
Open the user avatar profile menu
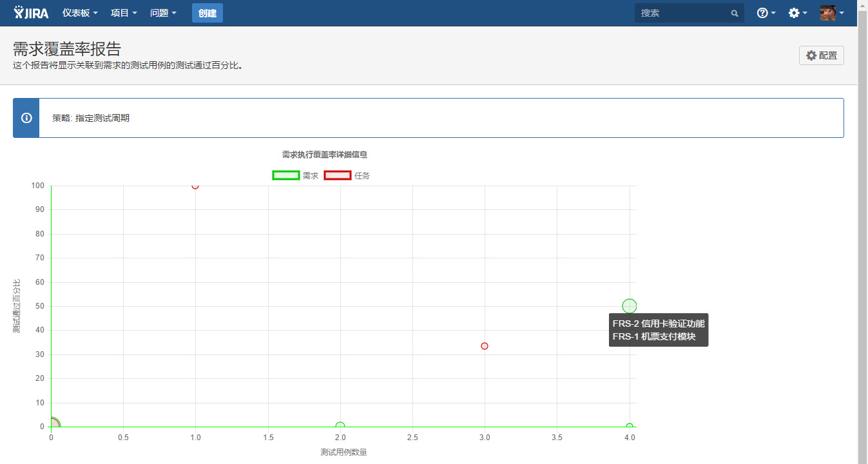pyautogui.click(x=832, y=13)
